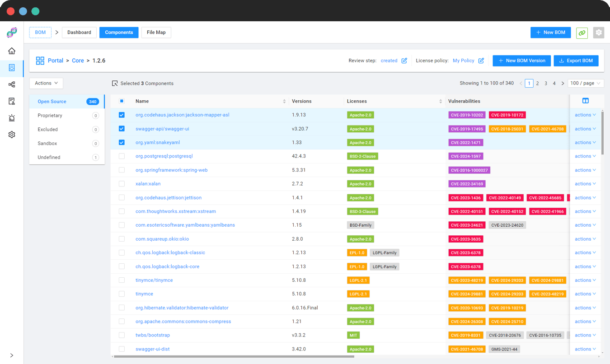This screenshot has height=364, width=610.
Task: Switch to the File Map tab
Action: coord(156,32)
